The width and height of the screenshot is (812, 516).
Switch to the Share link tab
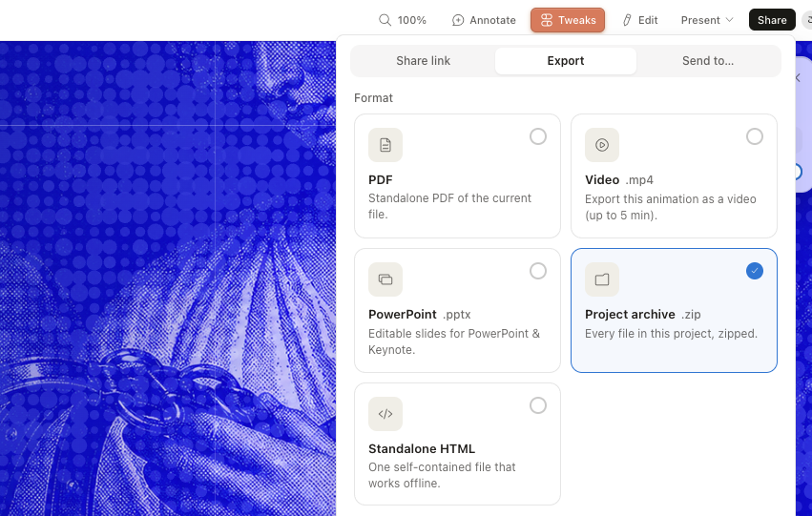tap(423, 61)
